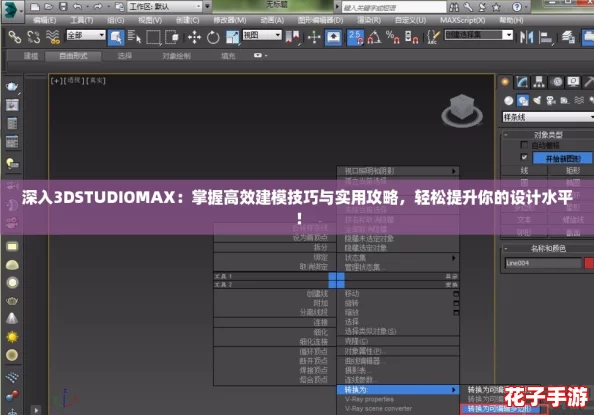Click the ViewCube in the viewport
Image resolution: width=594 pixels, height=415 pixels.
(x=462, y=110)
